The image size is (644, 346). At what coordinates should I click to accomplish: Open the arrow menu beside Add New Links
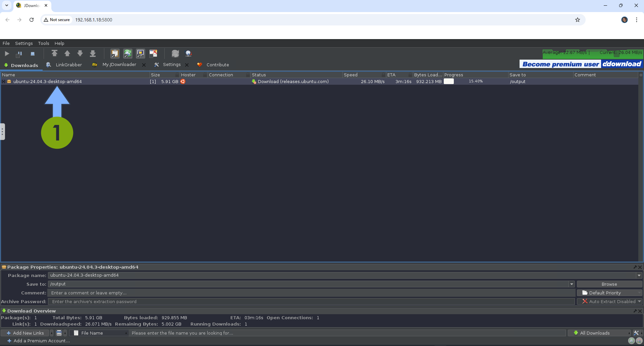click(x=52, y=333)
